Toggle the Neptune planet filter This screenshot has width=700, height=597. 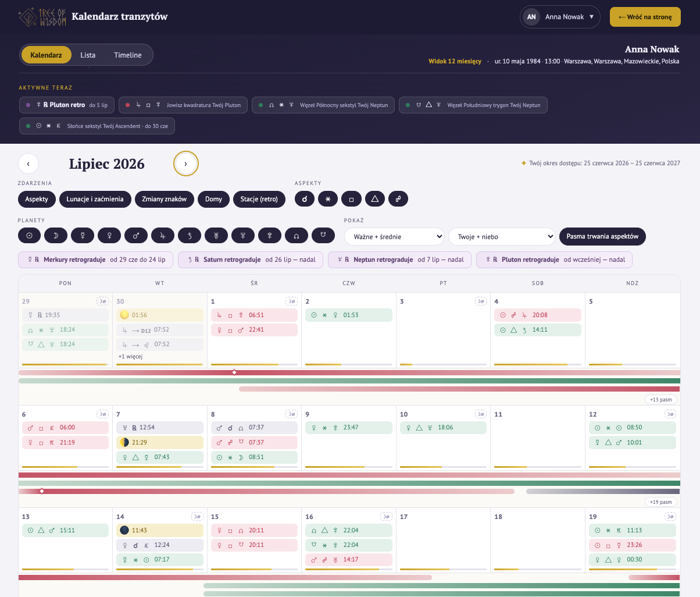pyautogui.click(x=243, y=236)
